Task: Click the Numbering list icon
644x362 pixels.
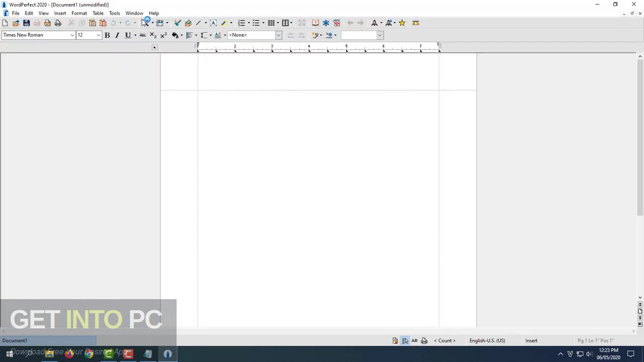Action: point(242,23)
